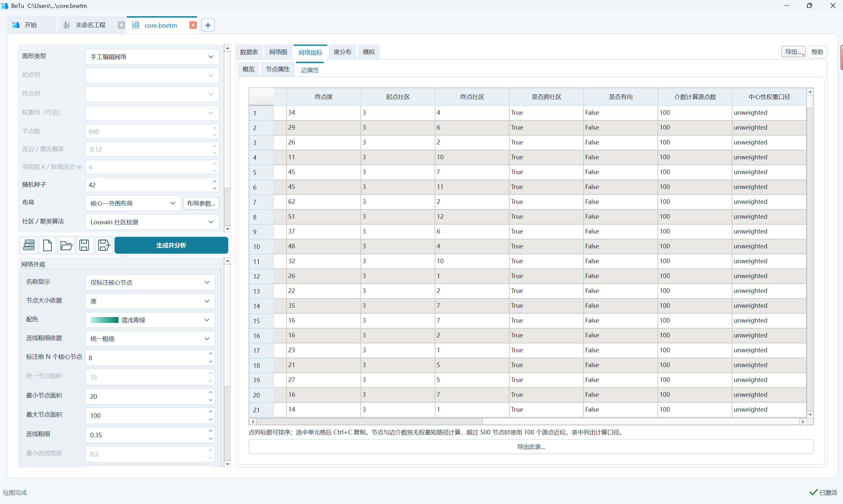The width and height of the screenshot is (843, 504).
Task: Open the 布局 core-periphery layout dropdown
Action: coord(133,203)
